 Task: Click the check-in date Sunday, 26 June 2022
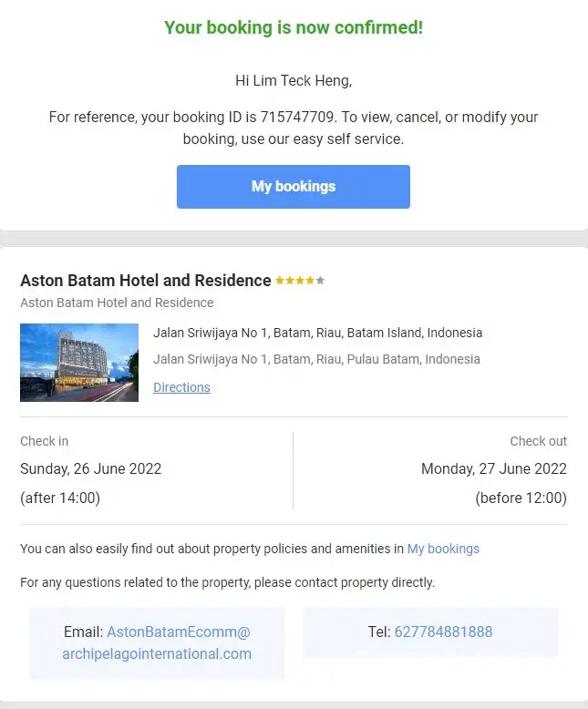click(x=90, y=469)
